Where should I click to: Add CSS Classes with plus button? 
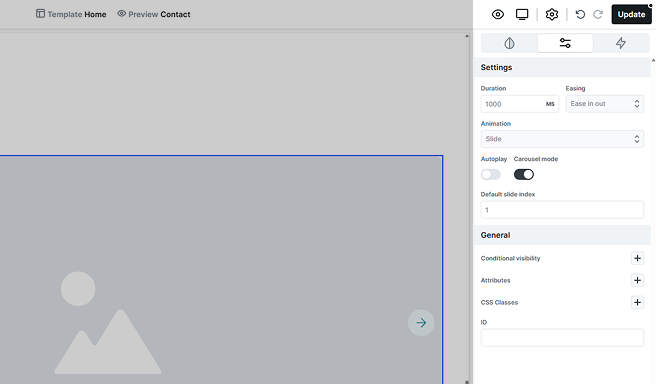click(637, 302)
